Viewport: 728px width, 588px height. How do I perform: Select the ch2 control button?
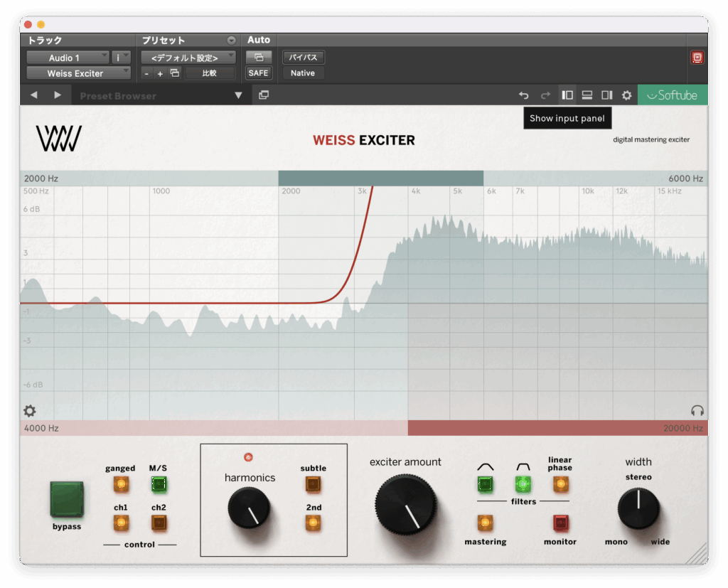click(x=159, y=523)
